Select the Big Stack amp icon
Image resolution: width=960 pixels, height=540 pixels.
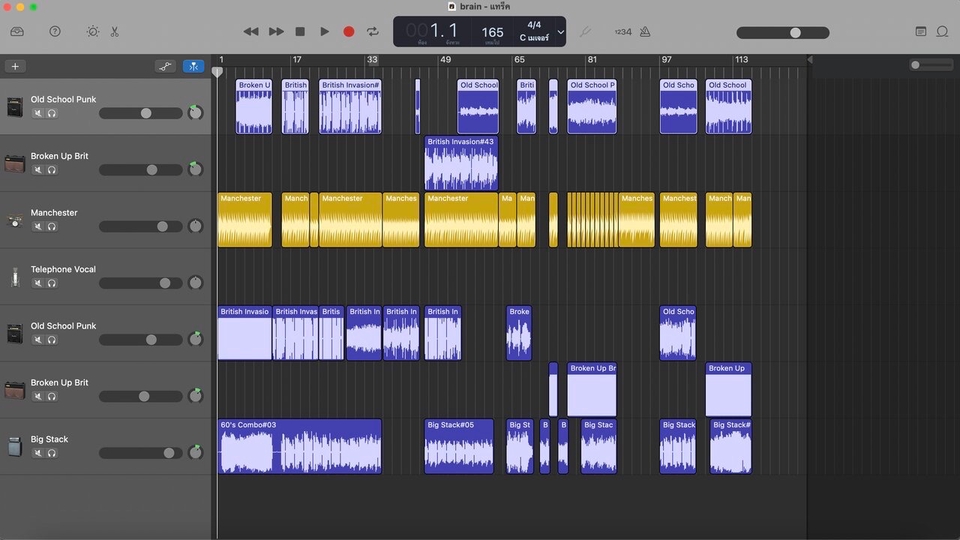click(x=15, y=446)
